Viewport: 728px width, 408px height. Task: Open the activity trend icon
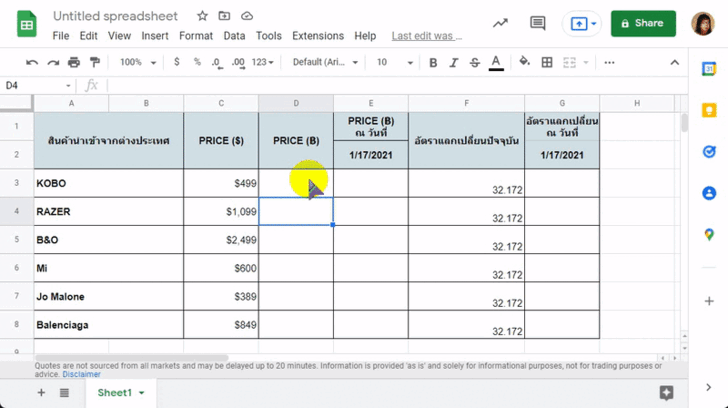coord(500,23)
